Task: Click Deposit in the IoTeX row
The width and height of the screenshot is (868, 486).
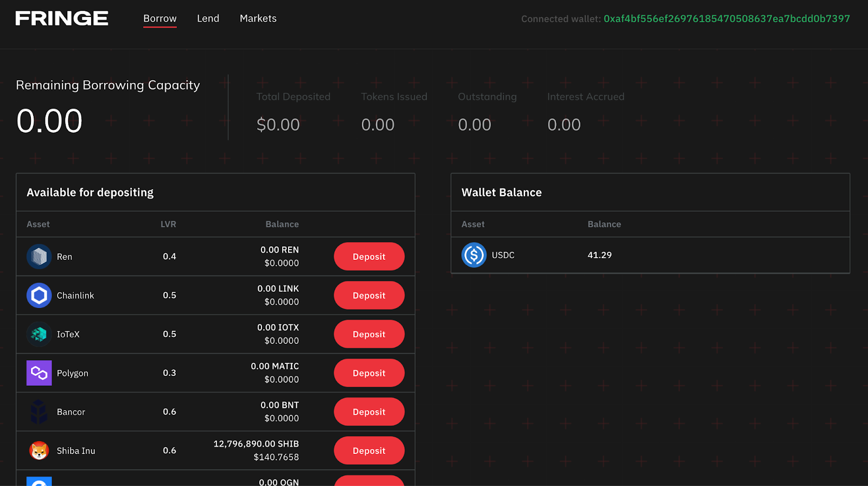Action: 369,335
